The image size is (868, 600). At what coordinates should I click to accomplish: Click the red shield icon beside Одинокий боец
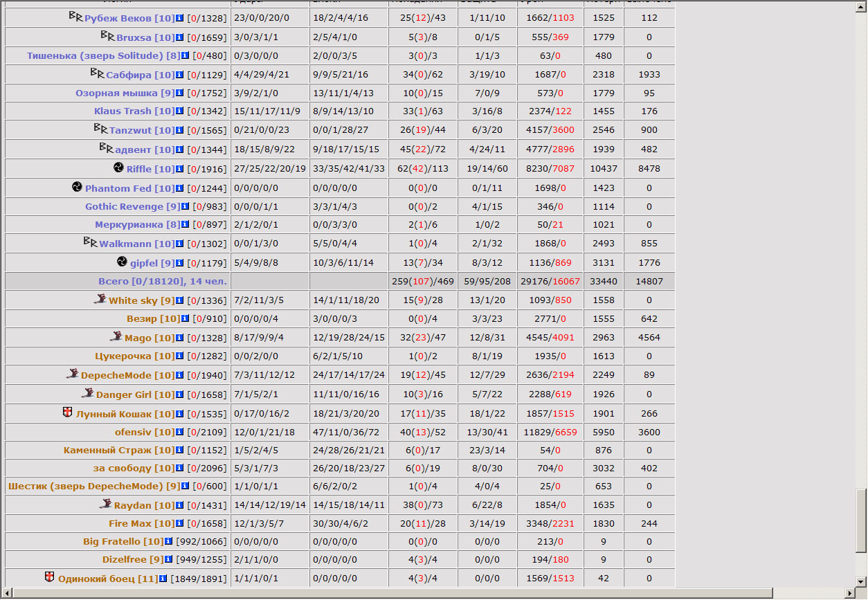pos(50,576)
